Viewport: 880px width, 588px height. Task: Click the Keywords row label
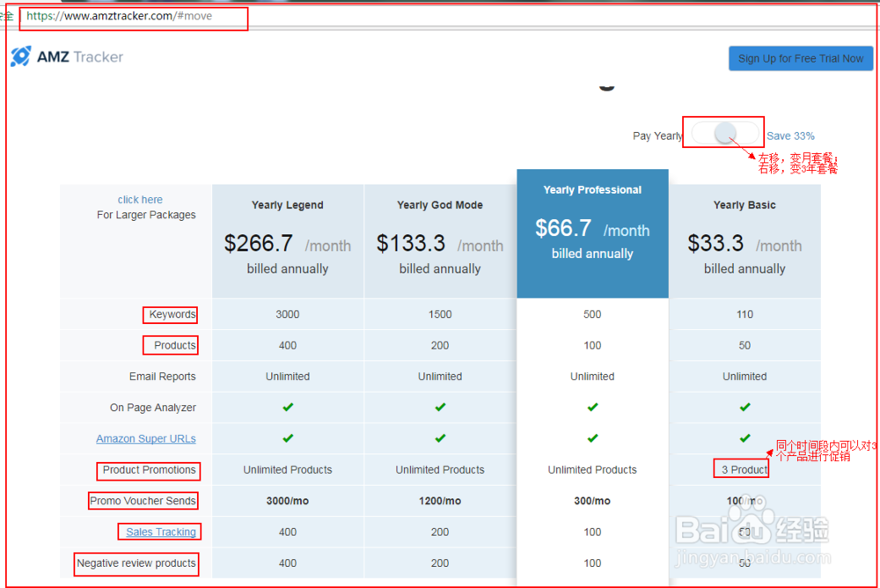pyautogui.click(x=172, y=314)
